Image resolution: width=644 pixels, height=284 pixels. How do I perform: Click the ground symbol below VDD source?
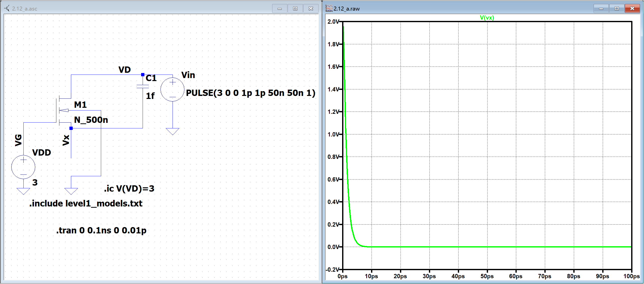click(23, 191)
